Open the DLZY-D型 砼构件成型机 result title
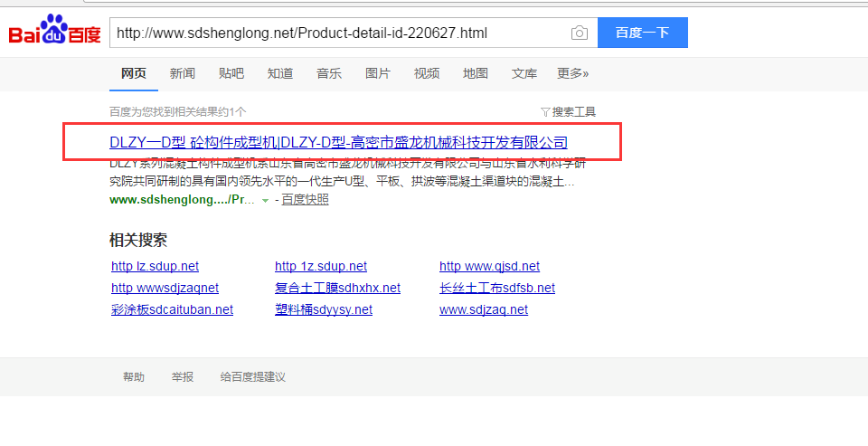This screenshot has width=868, height=446. [x=338, y=142]
